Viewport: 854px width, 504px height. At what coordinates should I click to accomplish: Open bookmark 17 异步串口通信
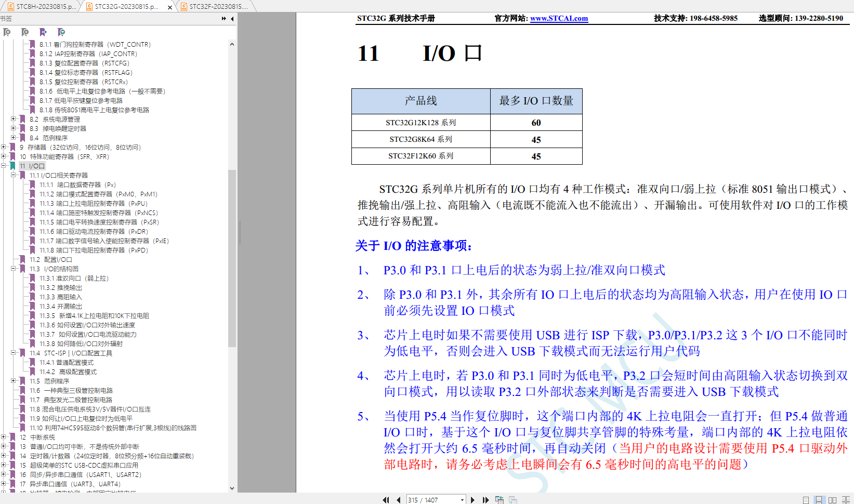[70, 484]
